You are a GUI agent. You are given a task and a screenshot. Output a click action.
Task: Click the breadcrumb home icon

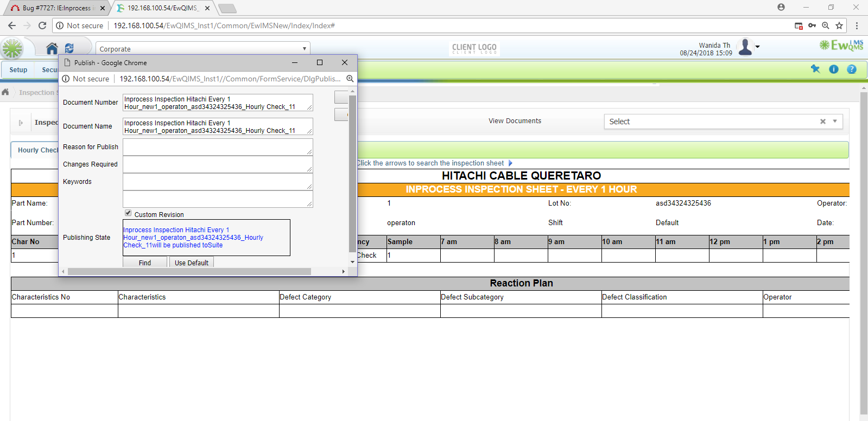5,92
